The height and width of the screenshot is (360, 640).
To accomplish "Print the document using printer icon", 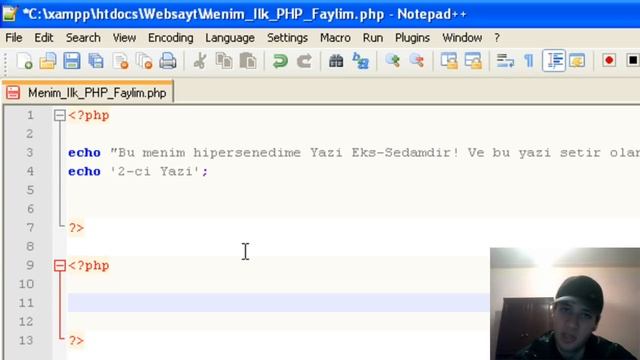I will (168, 61).
